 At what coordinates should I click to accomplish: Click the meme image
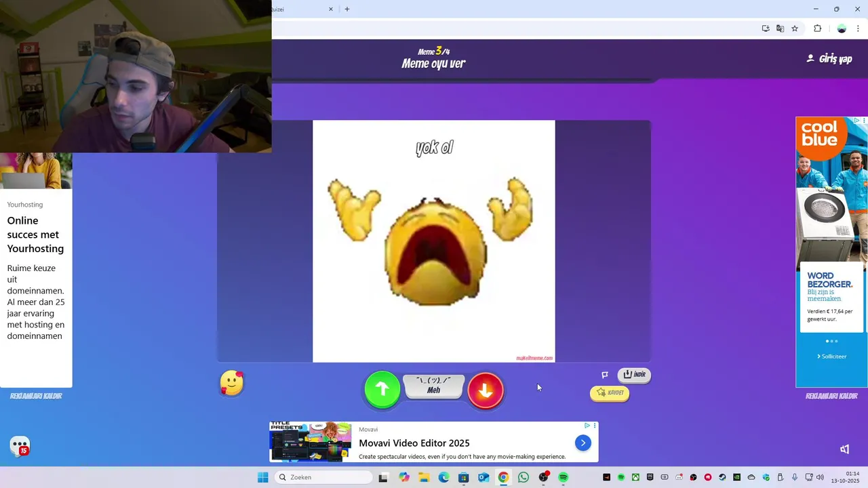click(x=433, y=241)
